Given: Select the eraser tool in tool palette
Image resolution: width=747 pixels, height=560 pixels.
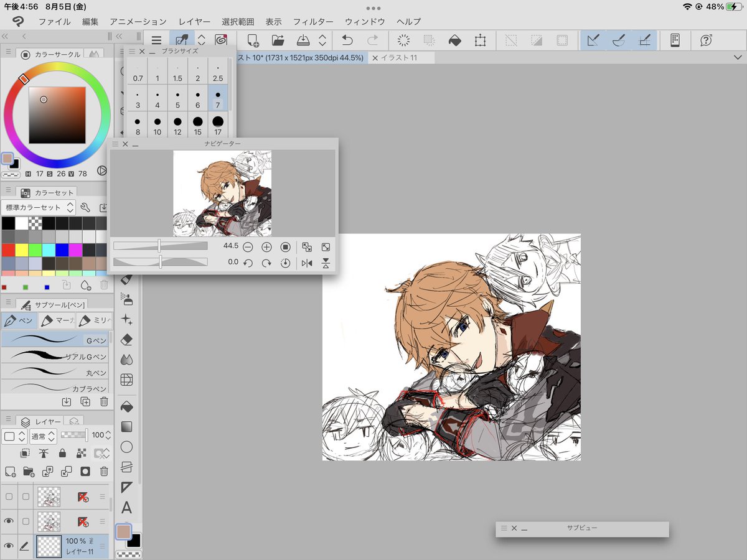Looking at the screenshot, I should tap(126, 339).
